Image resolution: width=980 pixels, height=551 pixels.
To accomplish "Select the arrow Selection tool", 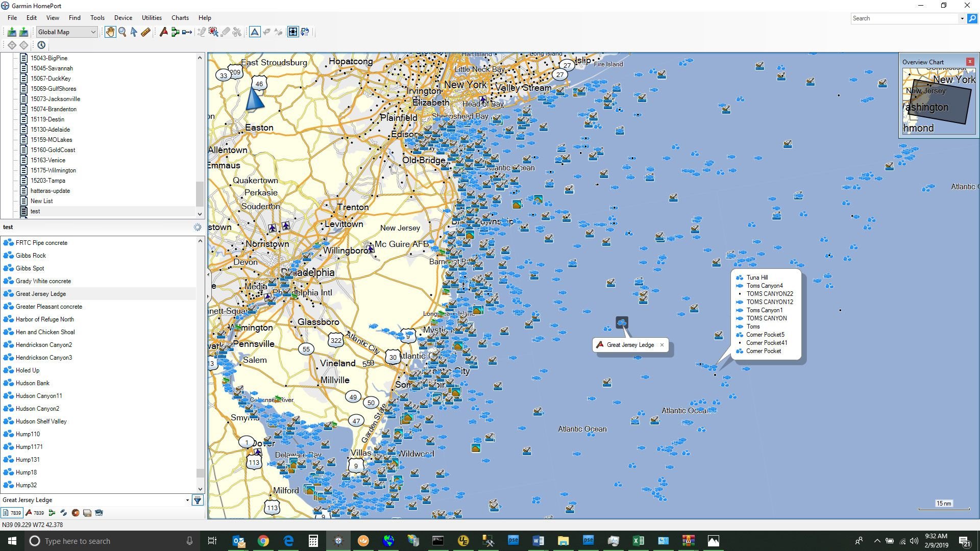I will pyautogui.click(x=134, y=32).
